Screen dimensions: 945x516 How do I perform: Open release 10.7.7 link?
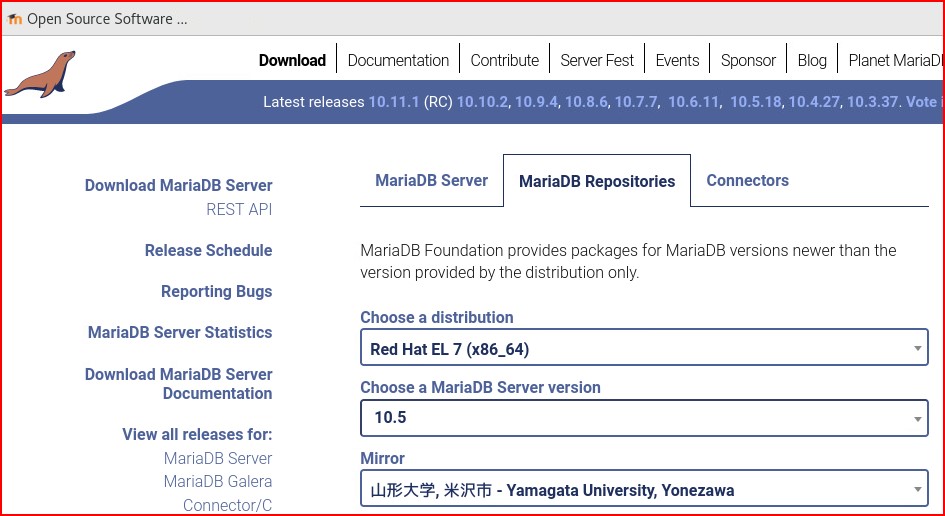[x=636, y=102]
